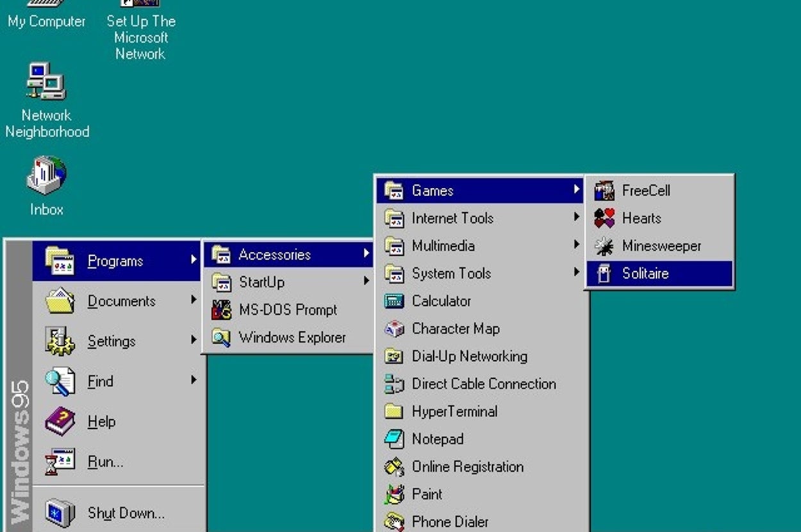This screenshot has height=532, width=801.
Task: Choose Windows Explorer from Programs menu
Action: pyautogui.click(x=292, y=338)
